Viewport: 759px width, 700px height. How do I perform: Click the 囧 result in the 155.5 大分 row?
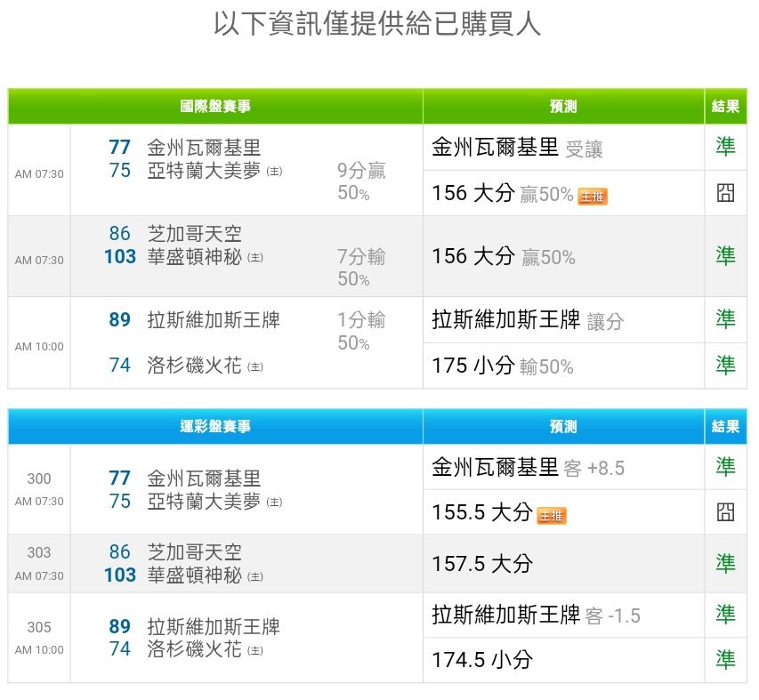pos(725,511)
